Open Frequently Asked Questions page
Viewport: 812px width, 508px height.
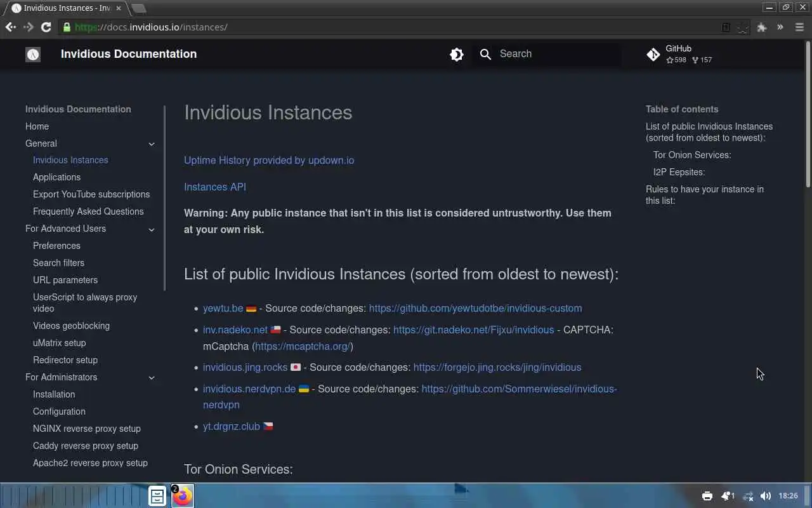pos(88,211)
